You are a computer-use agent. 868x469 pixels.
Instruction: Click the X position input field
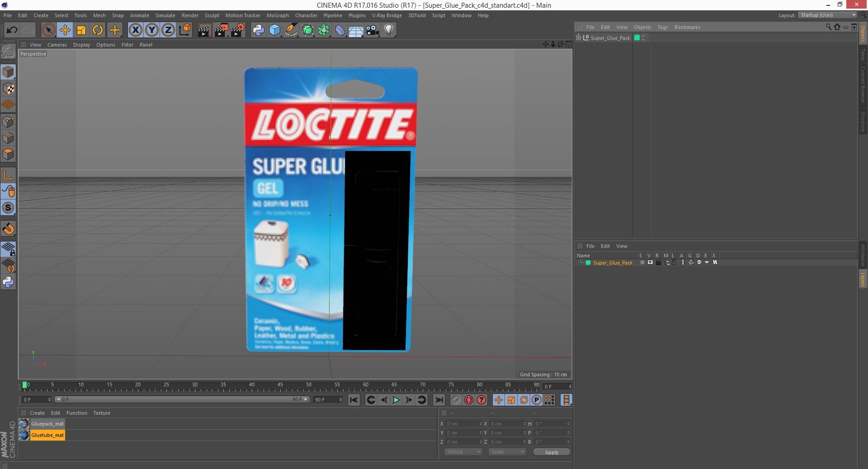click(464, 424)
